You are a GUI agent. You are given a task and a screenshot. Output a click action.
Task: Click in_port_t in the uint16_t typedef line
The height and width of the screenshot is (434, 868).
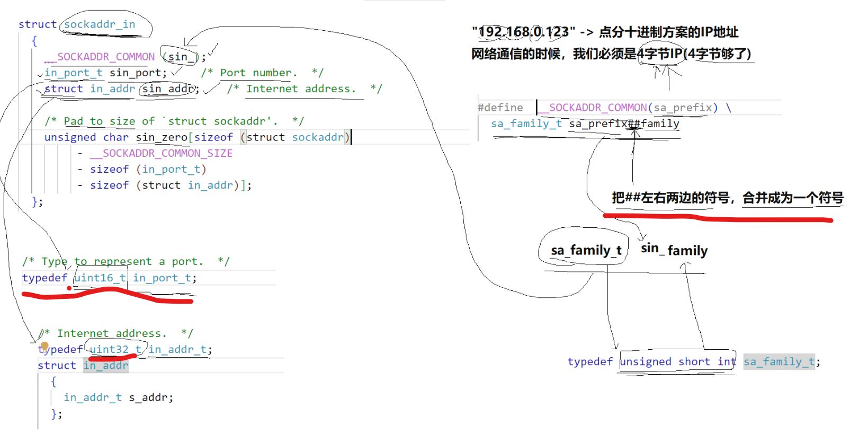162,278
